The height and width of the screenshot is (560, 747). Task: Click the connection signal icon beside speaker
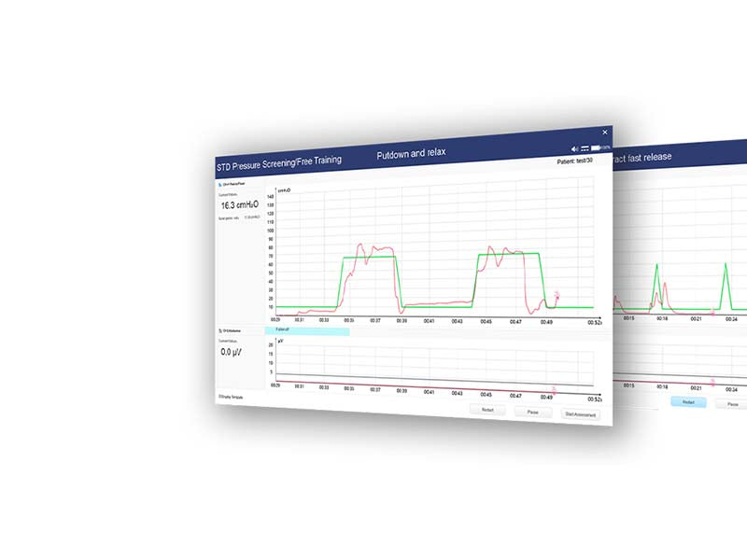(x=585, y=148)
